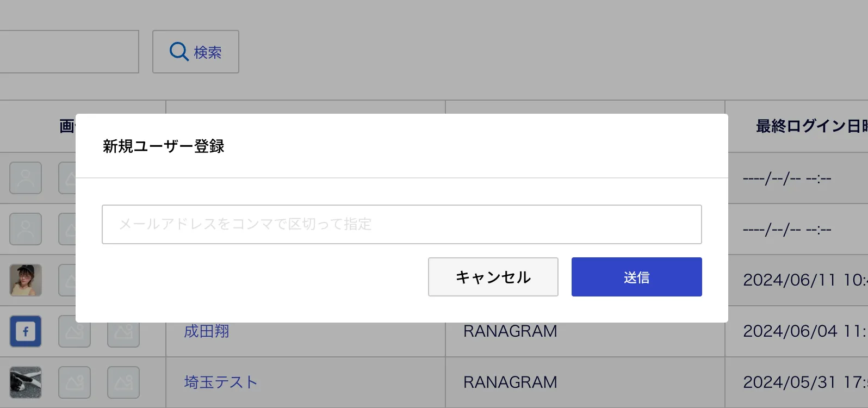The height and width of the screenshot is (408, 868).
Task: Open the 成田翔 user link
Action: pos(207,331)
